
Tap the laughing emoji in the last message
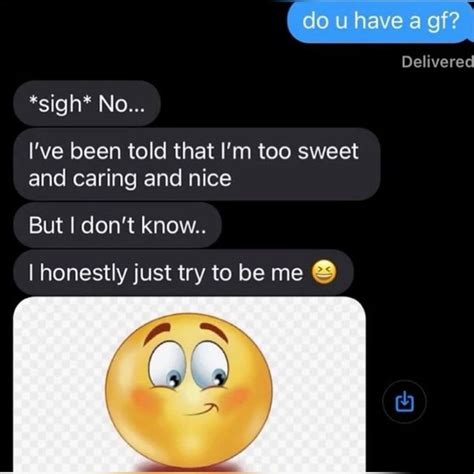(324, 272)
